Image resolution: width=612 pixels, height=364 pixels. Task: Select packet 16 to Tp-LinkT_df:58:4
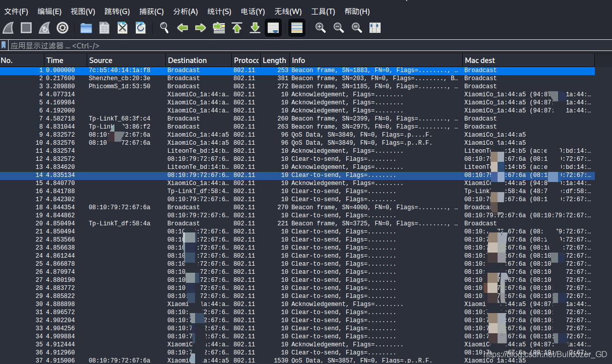tap(297, 191)
